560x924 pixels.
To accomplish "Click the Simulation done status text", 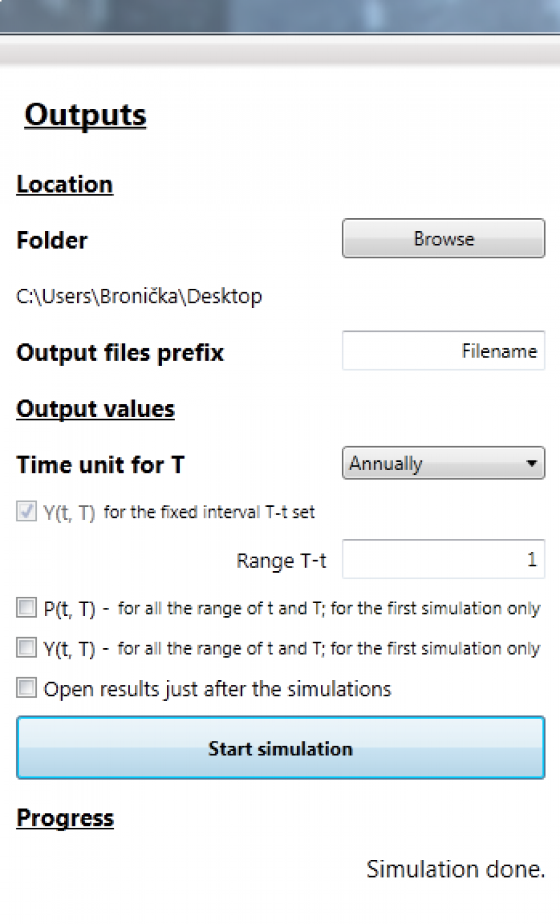I will click(456, 869).
